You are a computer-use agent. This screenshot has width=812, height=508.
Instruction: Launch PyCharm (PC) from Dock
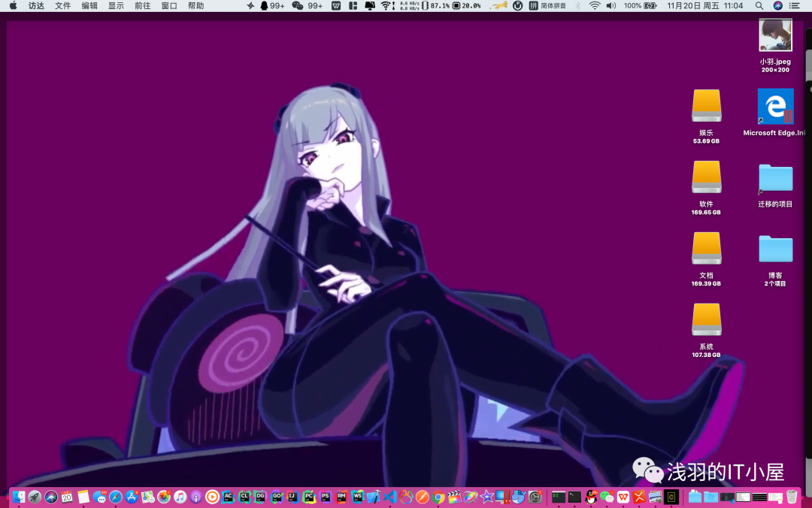click(309, 497)
